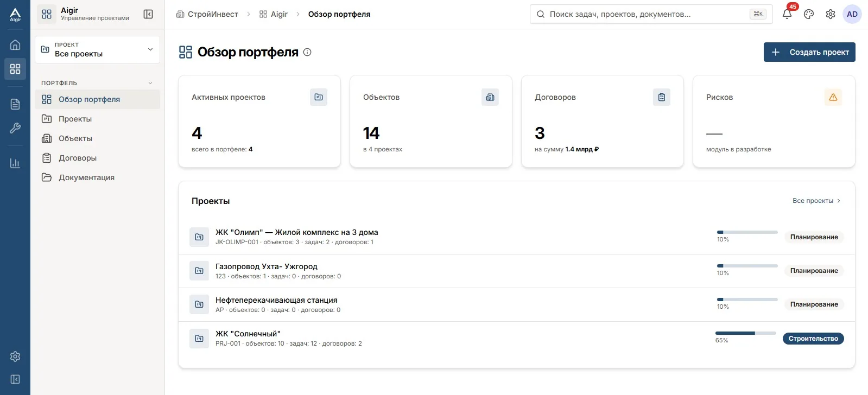868x395 pixels.
Task: Click the Aigir logo in the left rail
Action: click(15, 15)
